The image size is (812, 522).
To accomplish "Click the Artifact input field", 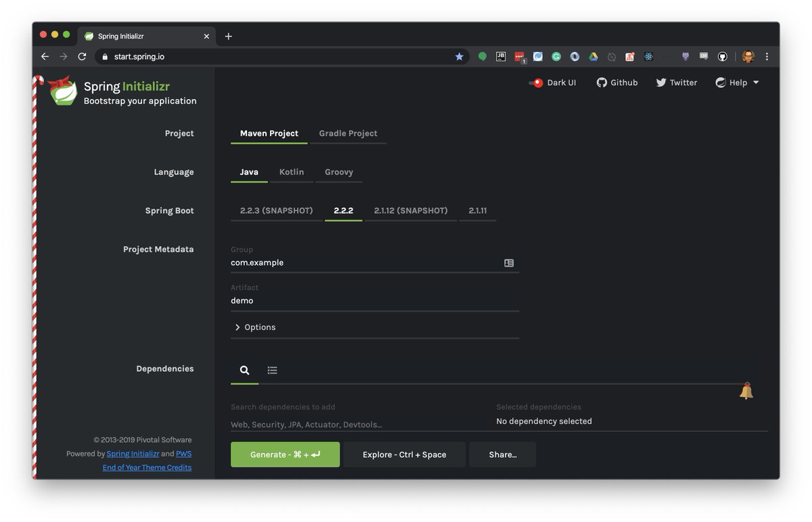I will point(375,301).
